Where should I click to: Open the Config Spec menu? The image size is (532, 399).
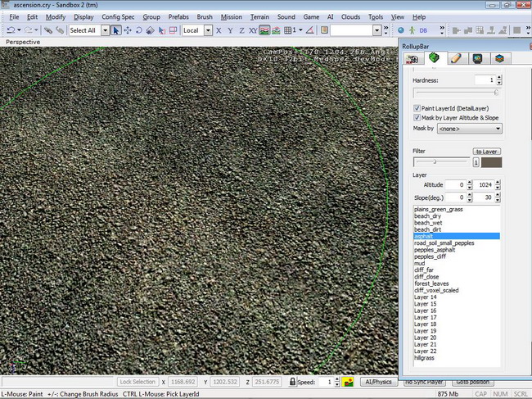[x=118, y=17]
